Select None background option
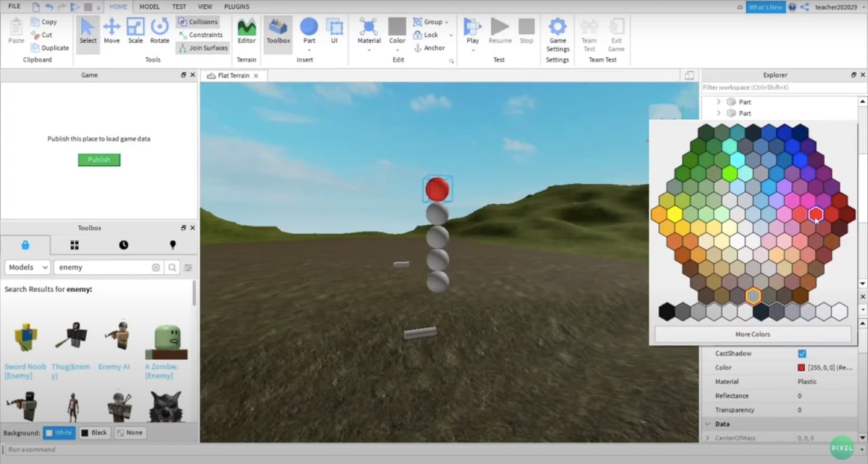The height and width of the screenshot is (464, 868). tap(130, 433)
